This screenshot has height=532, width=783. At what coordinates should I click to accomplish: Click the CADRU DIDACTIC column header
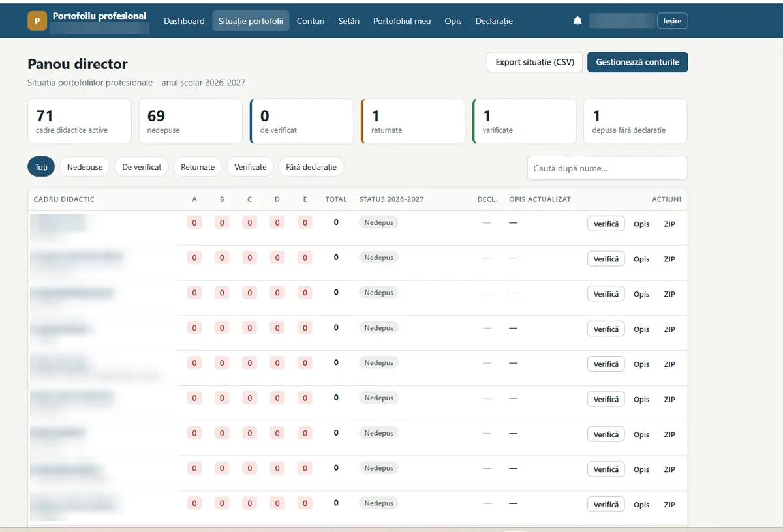point(64,199)
